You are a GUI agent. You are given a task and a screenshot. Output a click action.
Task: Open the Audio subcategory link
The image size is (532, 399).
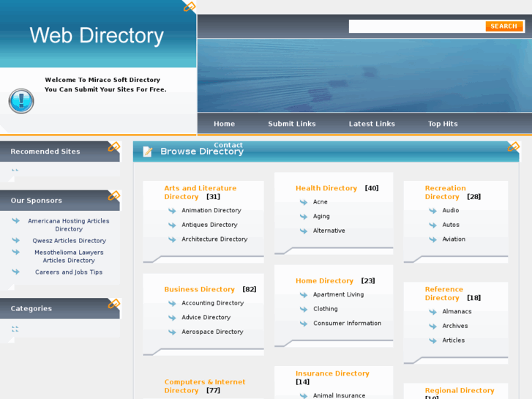click(x=451, y=210)
